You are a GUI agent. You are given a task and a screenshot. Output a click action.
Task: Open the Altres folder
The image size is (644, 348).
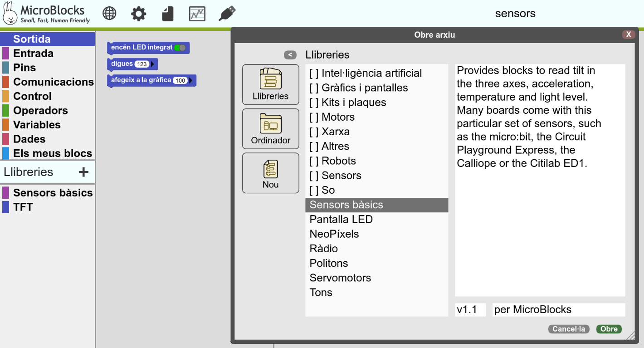click(376, 146)
